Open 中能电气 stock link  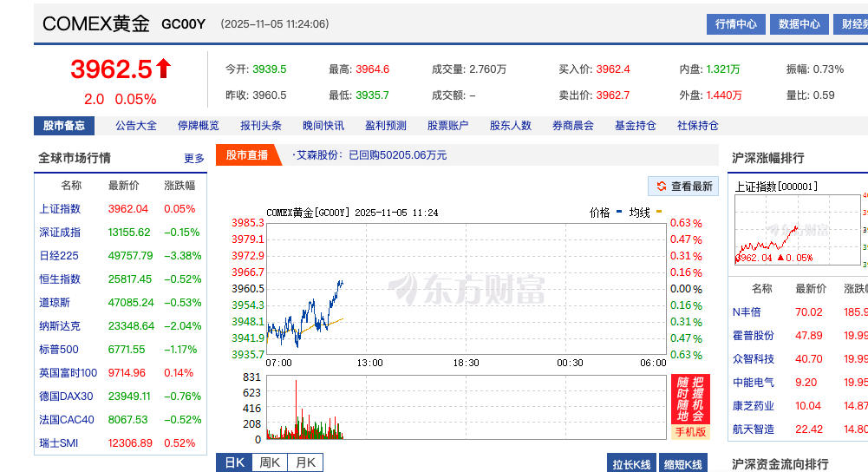tap(754, 383)
